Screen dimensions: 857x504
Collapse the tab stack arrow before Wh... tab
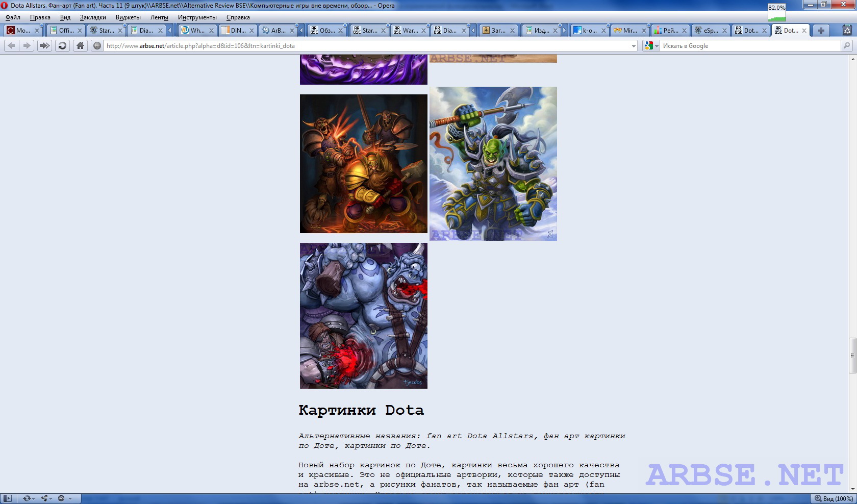pyautogui.click(x=170, y=31)
